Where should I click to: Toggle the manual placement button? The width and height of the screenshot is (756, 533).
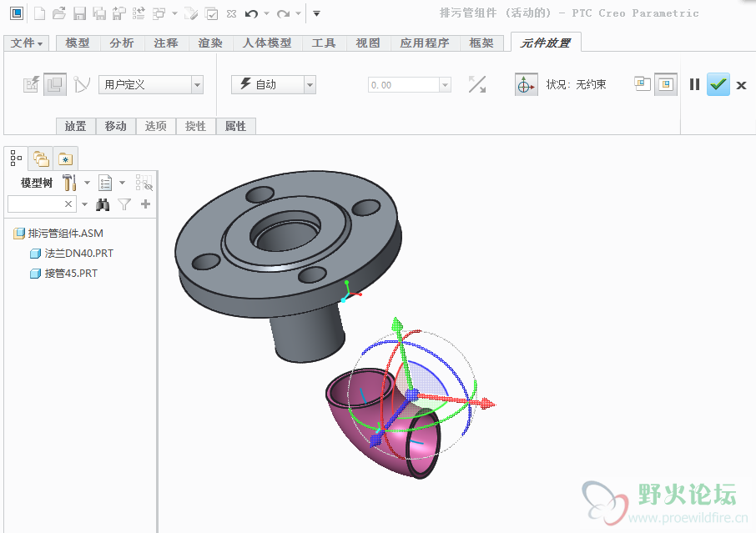[x=55, y=85]
